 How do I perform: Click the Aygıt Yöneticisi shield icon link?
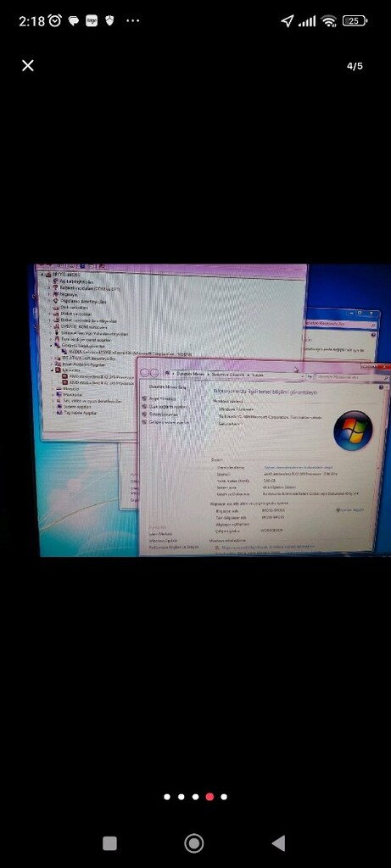pyautogui.click(x=145, y=398)
